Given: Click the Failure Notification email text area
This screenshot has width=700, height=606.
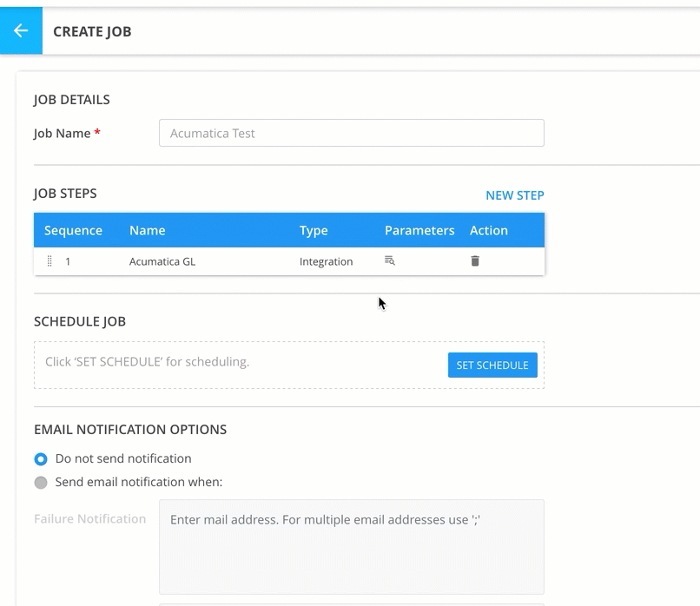Looking at the screenshot, I should [x=351, y=546].
